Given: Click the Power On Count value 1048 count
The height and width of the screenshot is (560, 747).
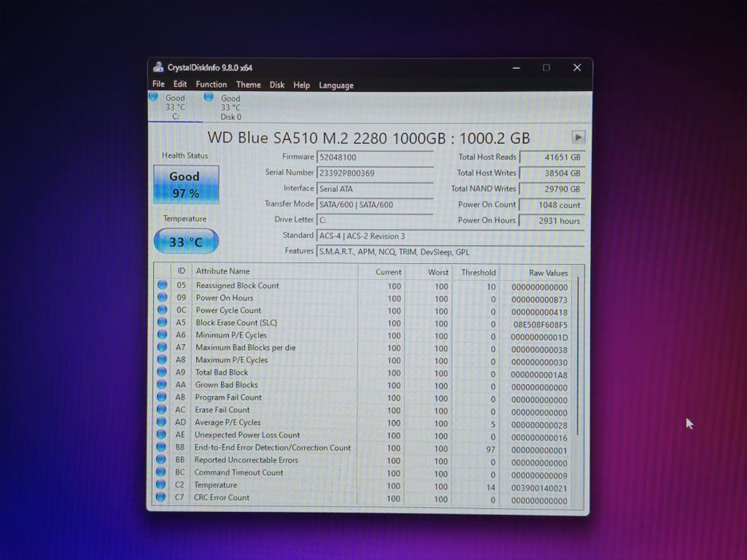Looking at the screenshot, I should [552, 205].
